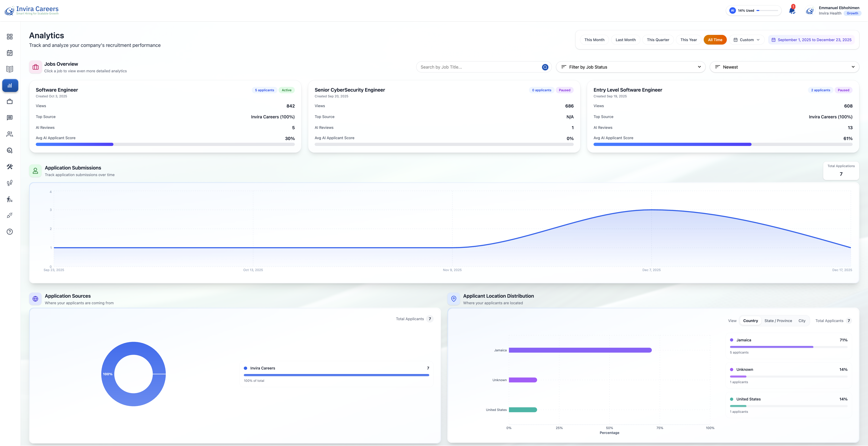Switch location view to State / Province
Screen dimensions: 868x446
778,321
